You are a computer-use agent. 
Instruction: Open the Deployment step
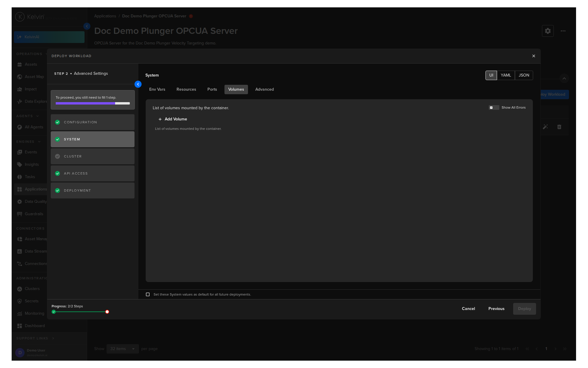[92, 190]
